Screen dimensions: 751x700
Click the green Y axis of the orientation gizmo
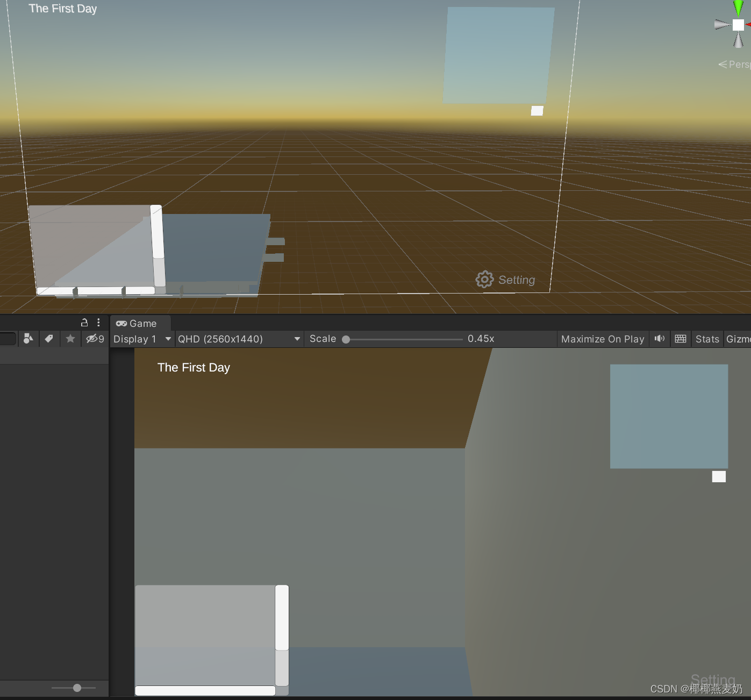point(737,5)
